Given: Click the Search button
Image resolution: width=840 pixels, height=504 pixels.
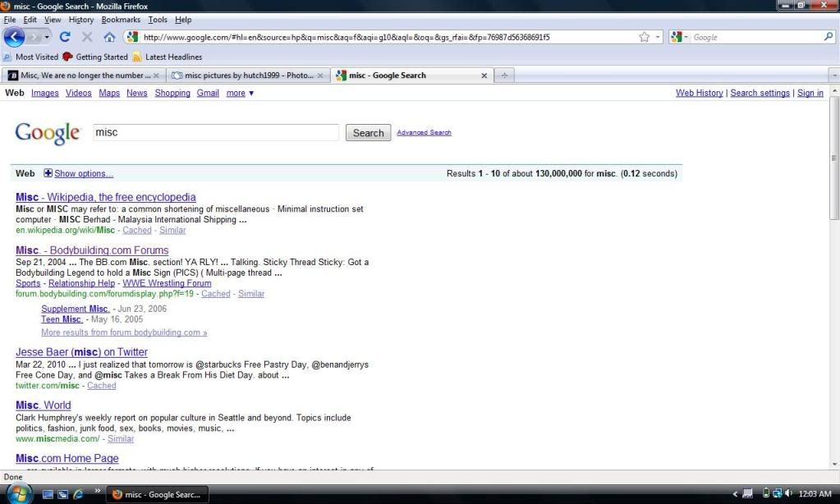Looking at the screenshot, I should pos(368,133).
